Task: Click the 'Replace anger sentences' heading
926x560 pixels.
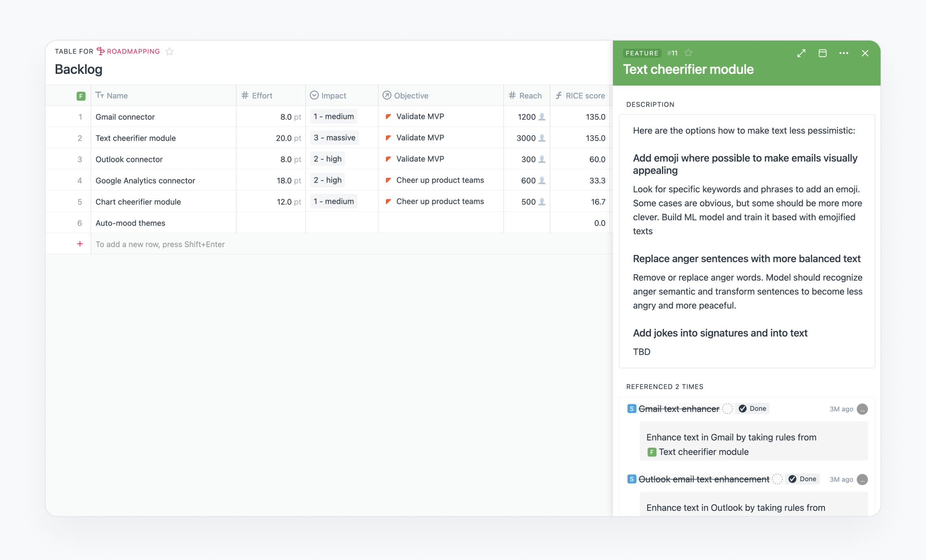Action: 746,258
